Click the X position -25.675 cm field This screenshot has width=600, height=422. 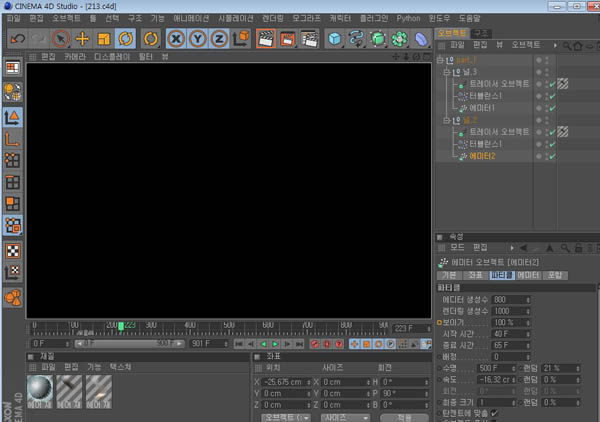tap(286, 382)
